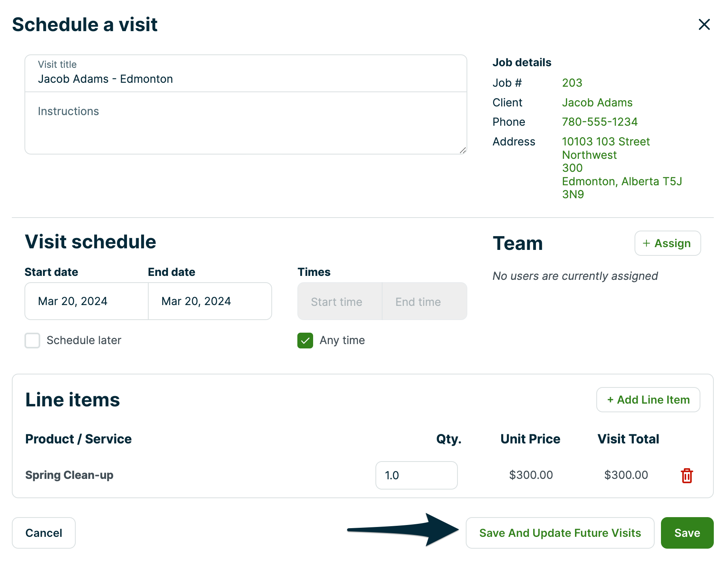Edit the Spring Clean-up quantity field

pyautogui.click(x=416, y=475)
